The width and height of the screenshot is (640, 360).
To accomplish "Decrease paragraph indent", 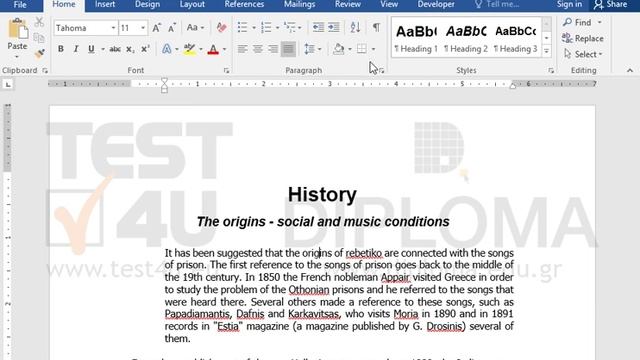I will point(318,28).
